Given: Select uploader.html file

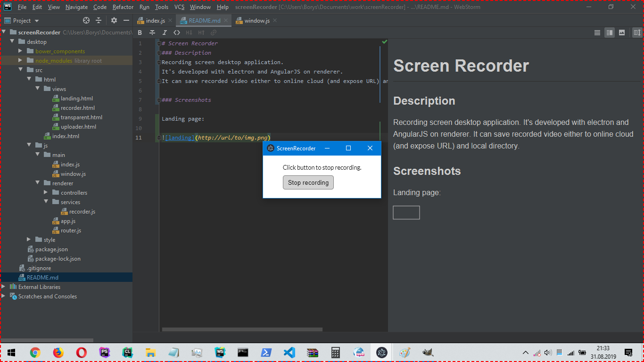Looking at the screenshot, I should (78, 127).
